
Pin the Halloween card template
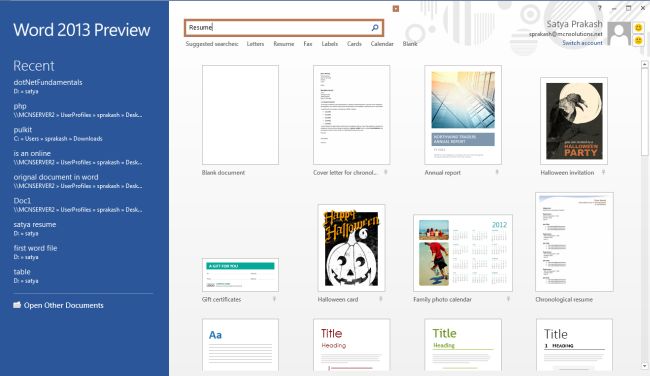click(381, 299)
